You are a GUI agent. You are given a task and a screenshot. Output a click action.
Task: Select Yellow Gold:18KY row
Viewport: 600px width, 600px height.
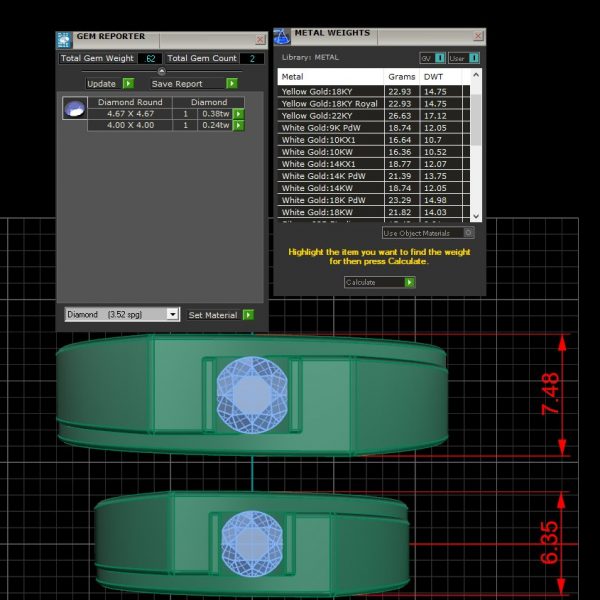click(x=373, y=91)
